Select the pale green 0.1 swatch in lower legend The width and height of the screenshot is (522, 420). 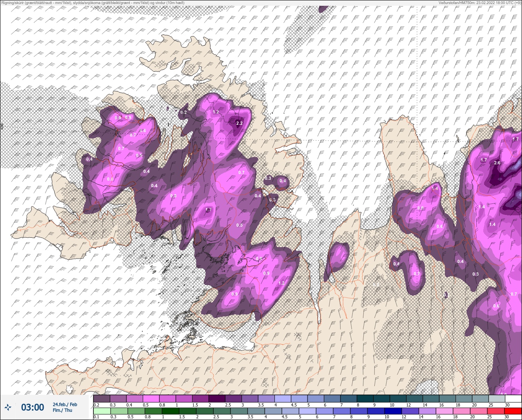(x=102, y=411)
